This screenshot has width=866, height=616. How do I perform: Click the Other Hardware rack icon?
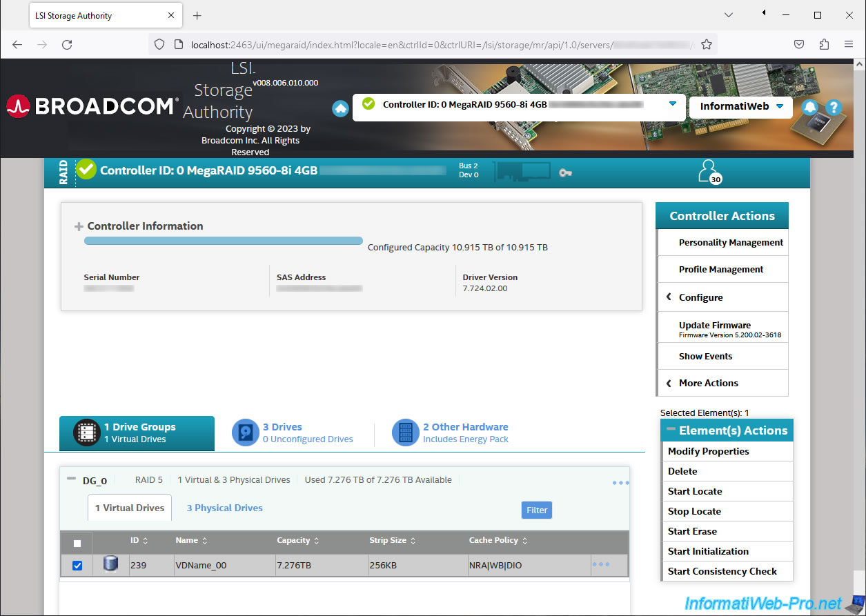pyautogui.click(x=405, y=433)
